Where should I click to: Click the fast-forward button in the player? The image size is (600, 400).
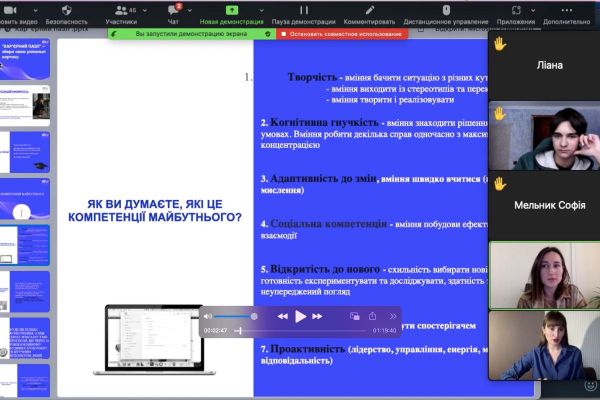[x=319, y=316]
